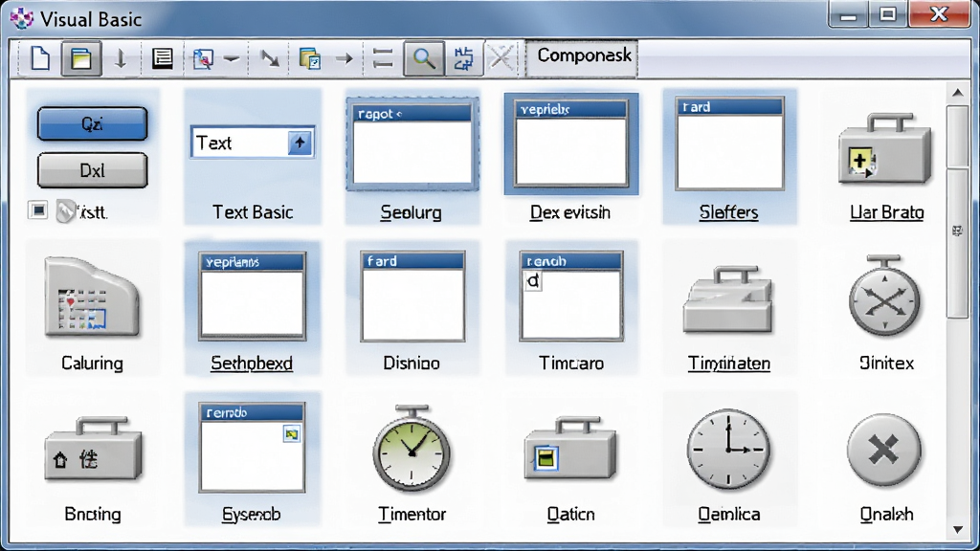The image size is (980, 551).
Task: Click the right-pointing arrow toolbar icon
Action: tap(345, 59)
